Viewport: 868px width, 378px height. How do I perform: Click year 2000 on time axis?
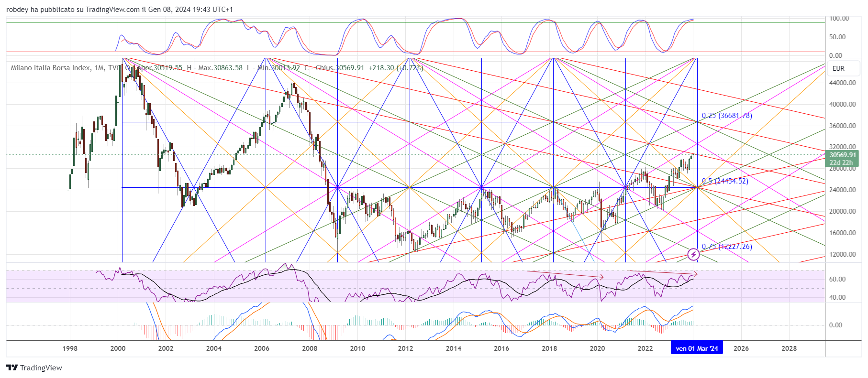coord(118,348)
